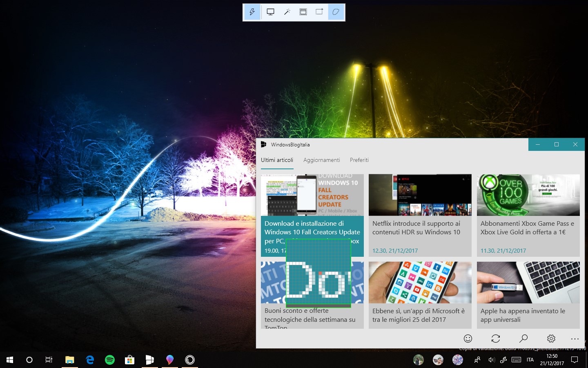Select the full screen monitor capture tool
The height and width of the screenshot is (368, 588).
pos(270,12)
